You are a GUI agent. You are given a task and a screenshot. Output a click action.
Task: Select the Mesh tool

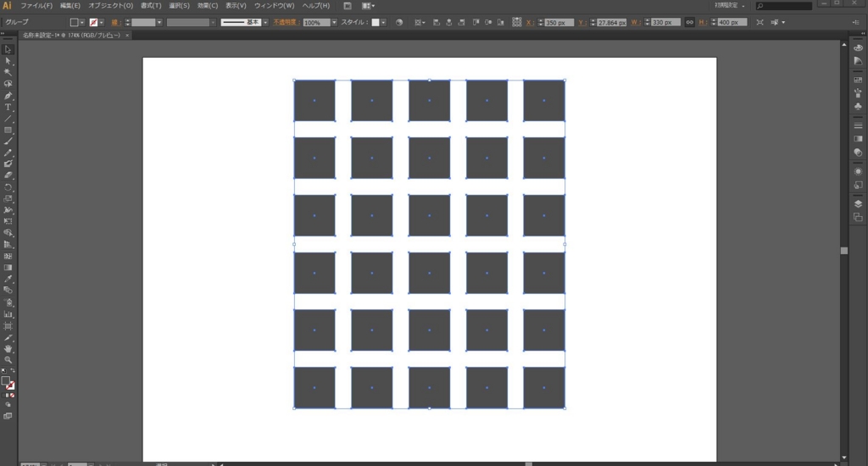8,256
